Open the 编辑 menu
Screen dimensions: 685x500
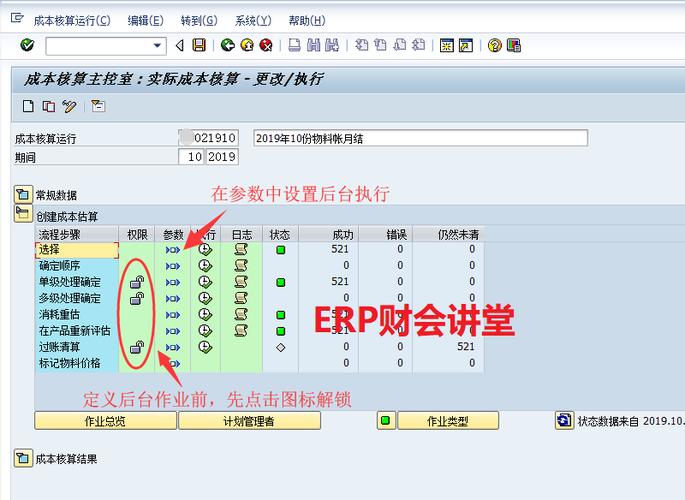pos(145,21)
